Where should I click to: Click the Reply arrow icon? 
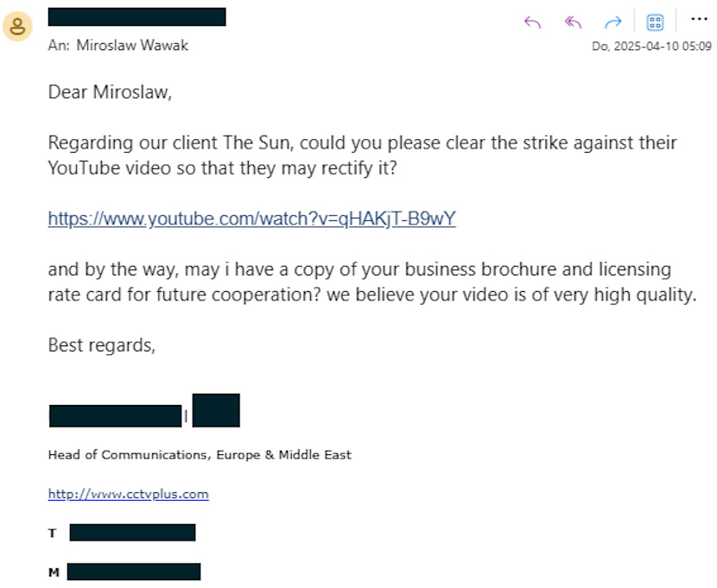(533, 22)
